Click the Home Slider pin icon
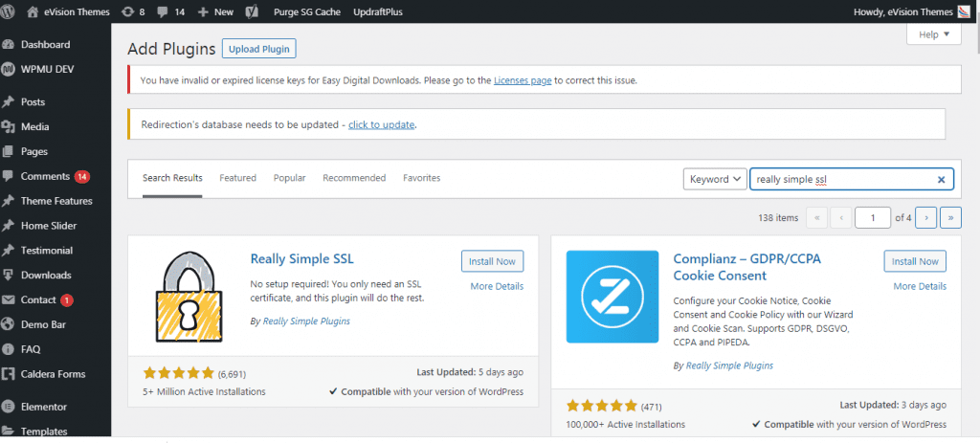The width and height of the screenshot is (980, 443). [8, 226]
